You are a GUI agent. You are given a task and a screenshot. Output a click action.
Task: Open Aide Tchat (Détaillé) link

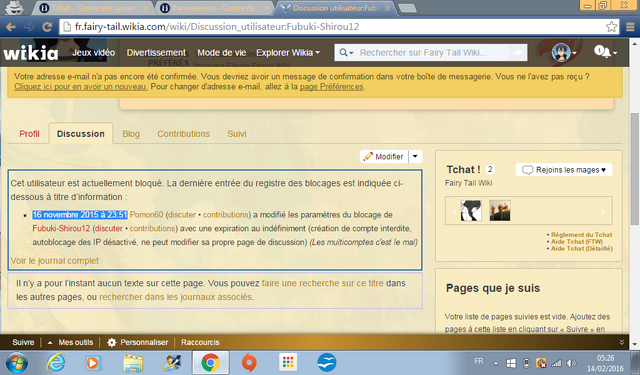coord(582,249)
